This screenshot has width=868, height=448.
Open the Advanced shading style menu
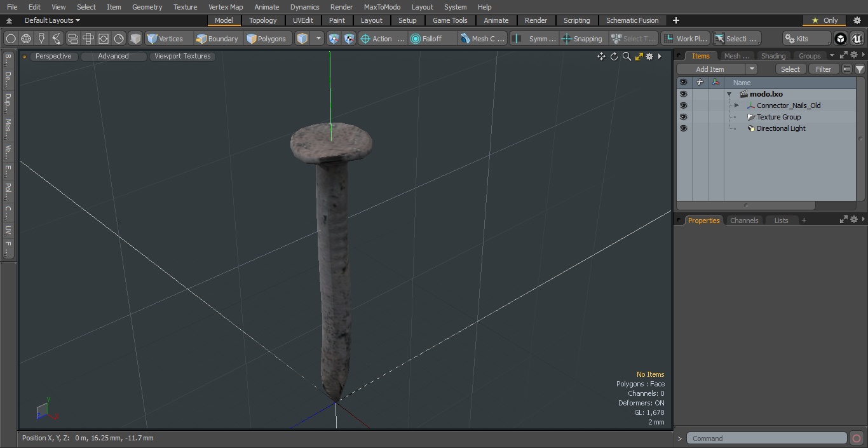coord(113,56)
